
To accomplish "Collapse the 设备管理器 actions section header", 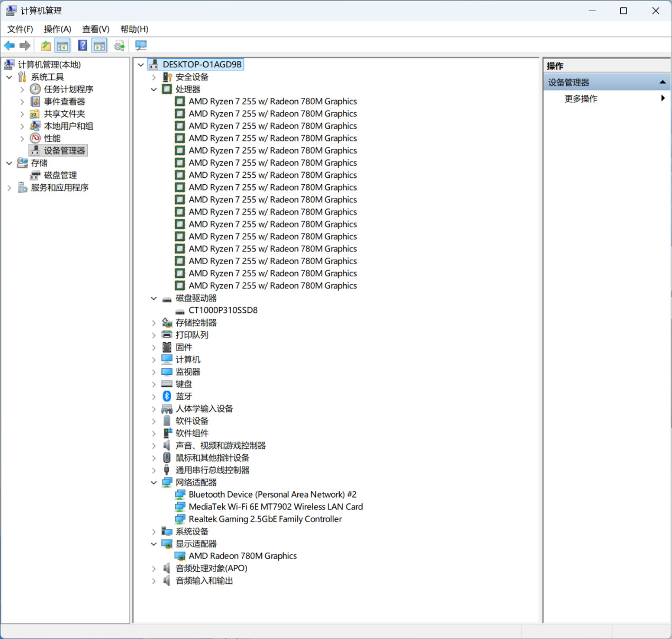I will coord(662,82).
